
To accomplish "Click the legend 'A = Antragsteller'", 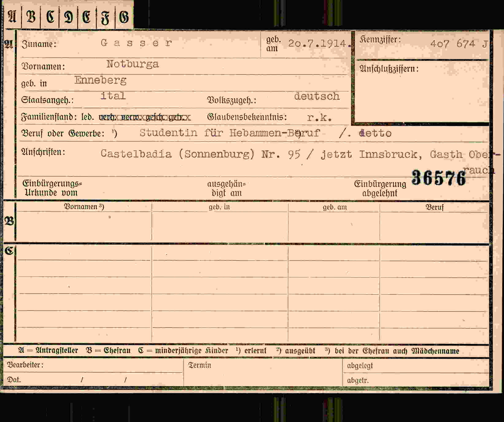I will pyautogui.click(x=48, y=351).
